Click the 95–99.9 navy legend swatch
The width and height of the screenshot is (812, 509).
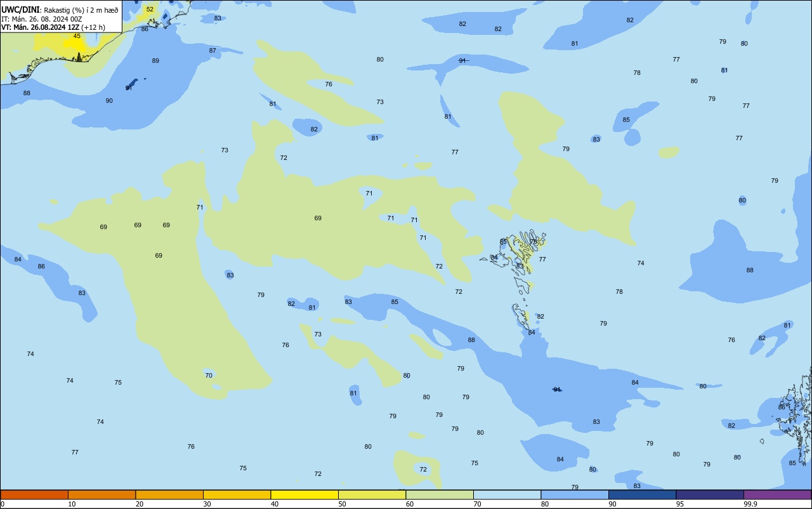[x=710, y=494]
